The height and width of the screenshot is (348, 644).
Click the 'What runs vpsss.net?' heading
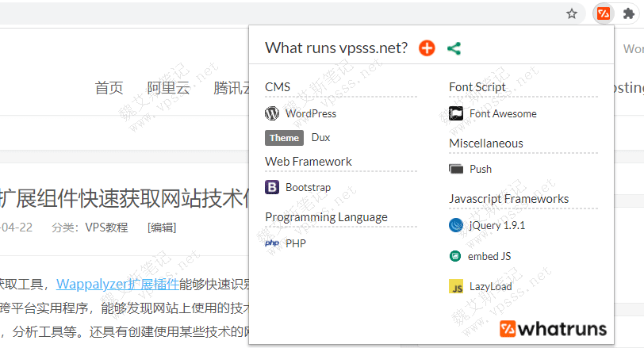336,48
